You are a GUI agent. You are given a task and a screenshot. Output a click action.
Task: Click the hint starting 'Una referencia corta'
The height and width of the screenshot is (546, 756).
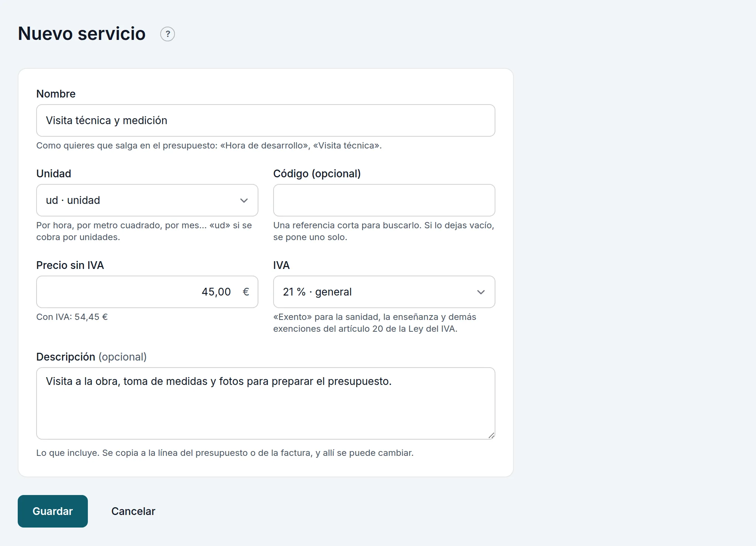click(x=384, y=231)
